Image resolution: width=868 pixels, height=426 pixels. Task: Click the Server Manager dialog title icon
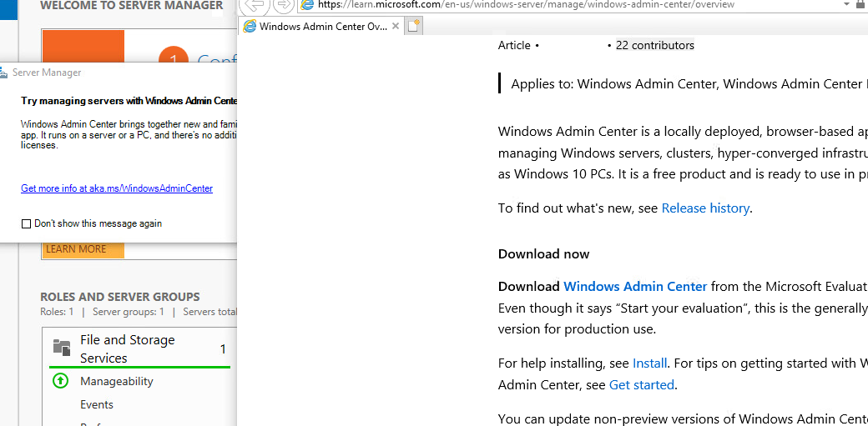point(3,73)
